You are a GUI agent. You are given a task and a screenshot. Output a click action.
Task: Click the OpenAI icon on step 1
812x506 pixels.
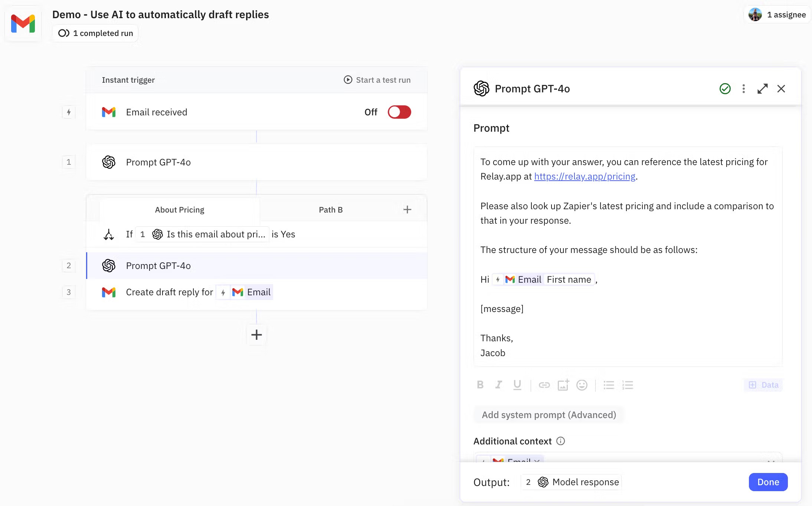[x=109, y=162]
